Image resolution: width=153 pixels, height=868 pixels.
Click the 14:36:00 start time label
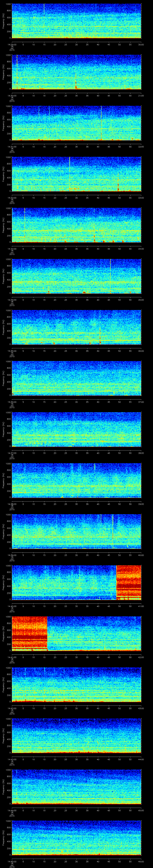(x=12, y=402)
